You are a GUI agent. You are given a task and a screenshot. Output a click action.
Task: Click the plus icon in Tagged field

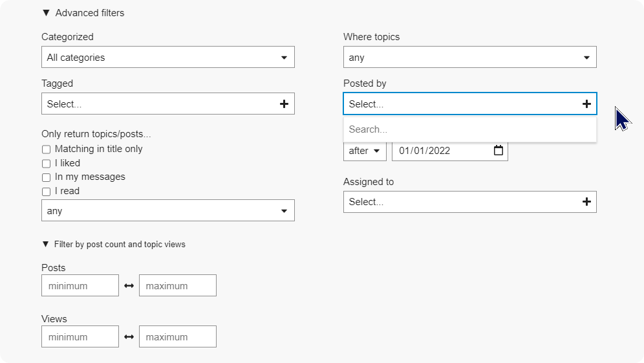point(284,104)
